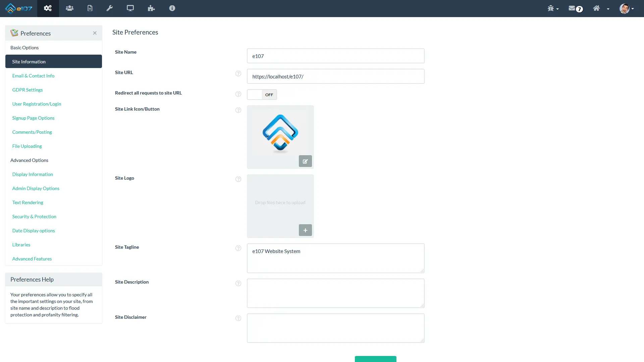Open the debug bug icon menu
This screenshot has width=644, height=362.
pos(553,8)
